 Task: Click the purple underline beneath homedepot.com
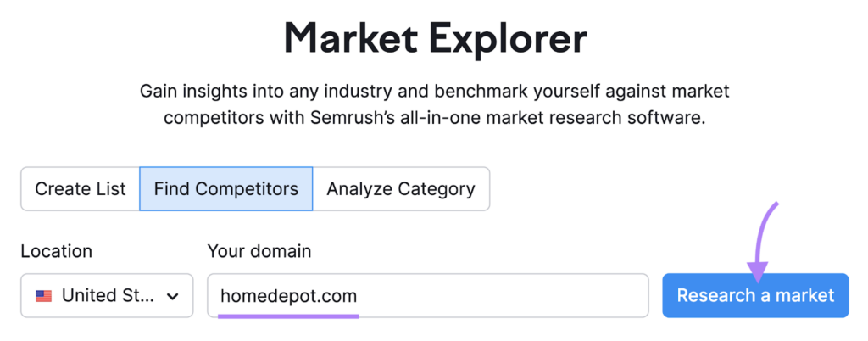coord(288,316)
